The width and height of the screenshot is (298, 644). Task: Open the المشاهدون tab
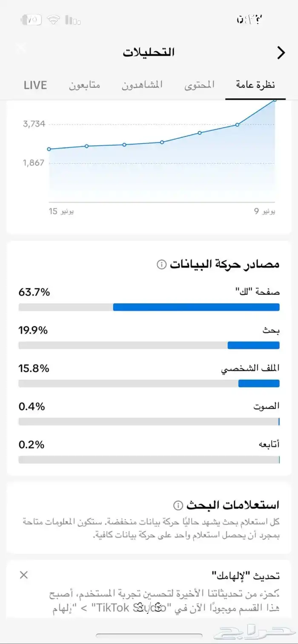[x=143, y=85]
